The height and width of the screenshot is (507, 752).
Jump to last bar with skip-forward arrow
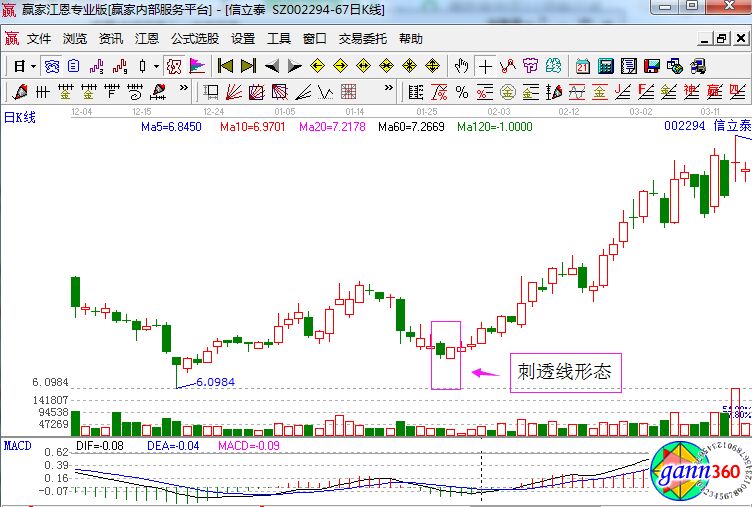coord(248,66)
